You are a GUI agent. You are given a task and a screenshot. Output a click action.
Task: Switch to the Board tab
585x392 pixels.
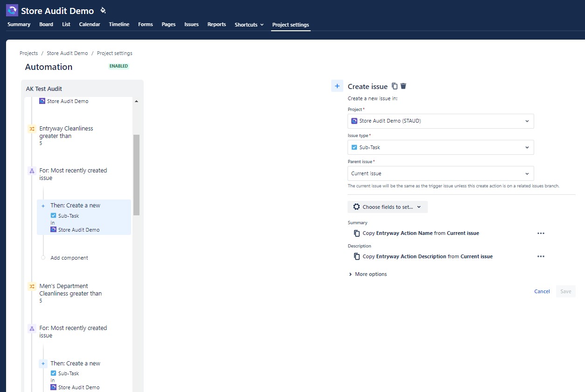pyautogui.click(x=46, y=24)
